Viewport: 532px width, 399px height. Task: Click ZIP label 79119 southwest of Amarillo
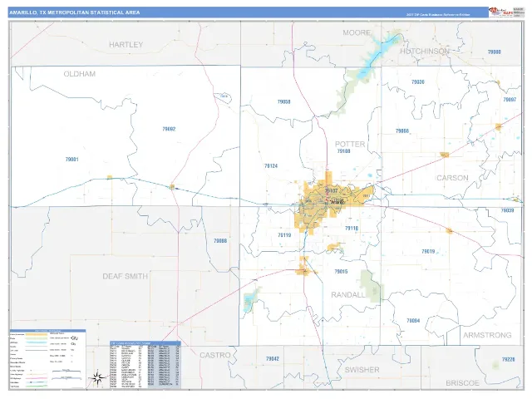point(284,235)
